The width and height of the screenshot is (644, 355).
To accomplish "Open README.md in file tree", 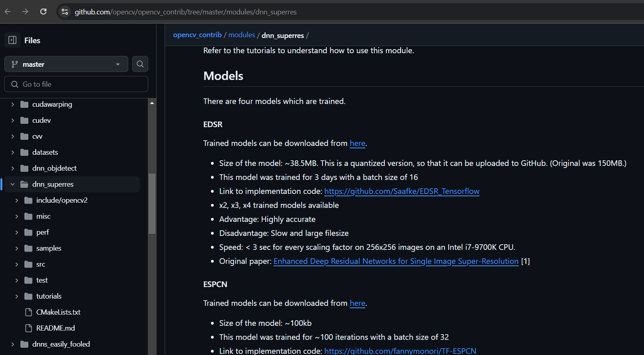I will 56,328.
